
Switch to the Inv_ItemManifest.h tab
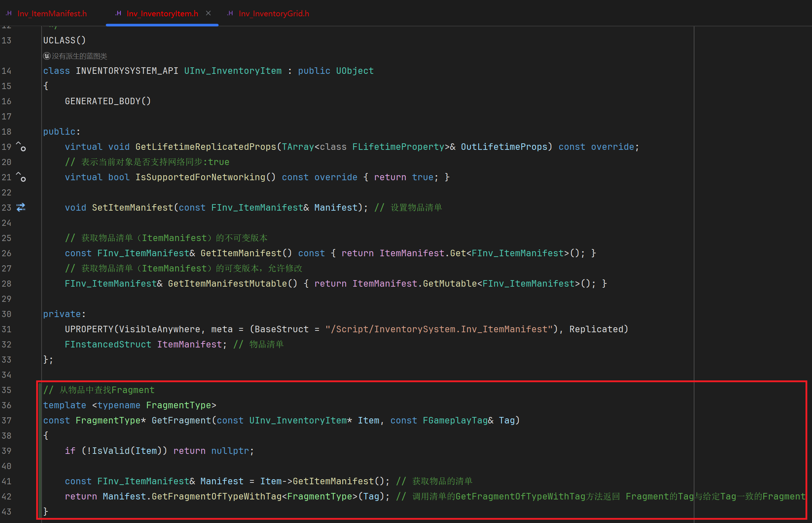[52, 14]
